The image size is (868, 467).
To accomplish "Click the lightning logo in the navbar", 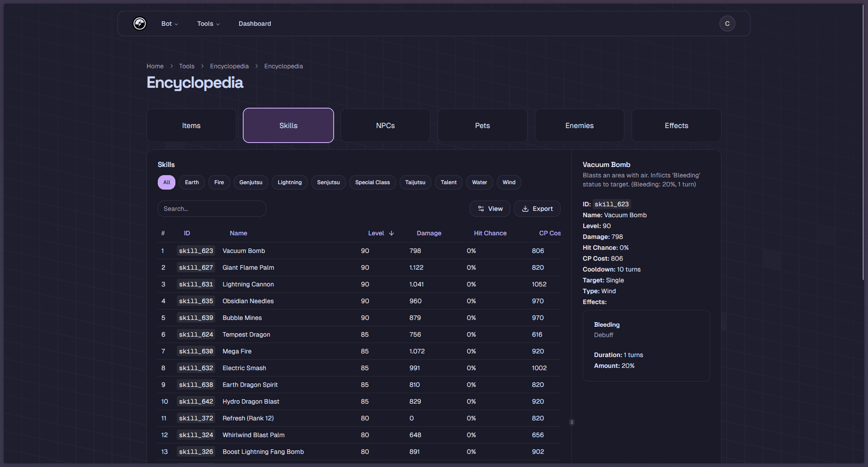I will pyautogui.click(x=140, y=24).
